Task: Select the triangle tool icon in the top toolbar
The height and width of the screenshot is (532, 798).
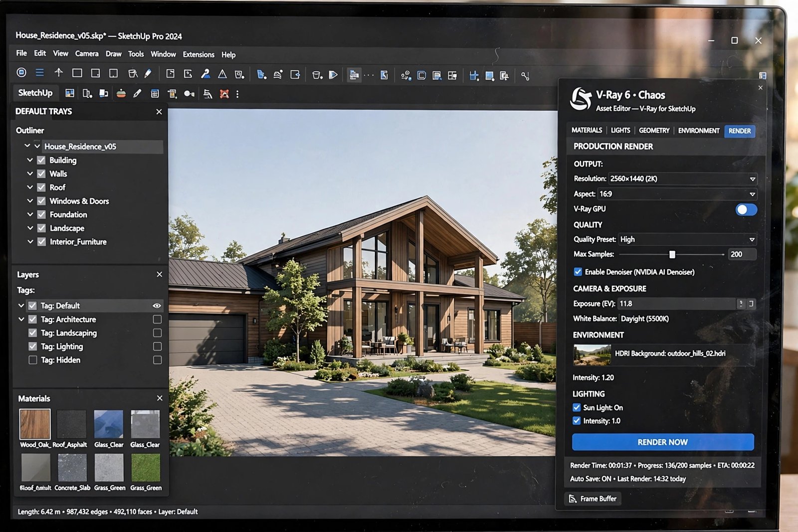Action: click(222, 74)
